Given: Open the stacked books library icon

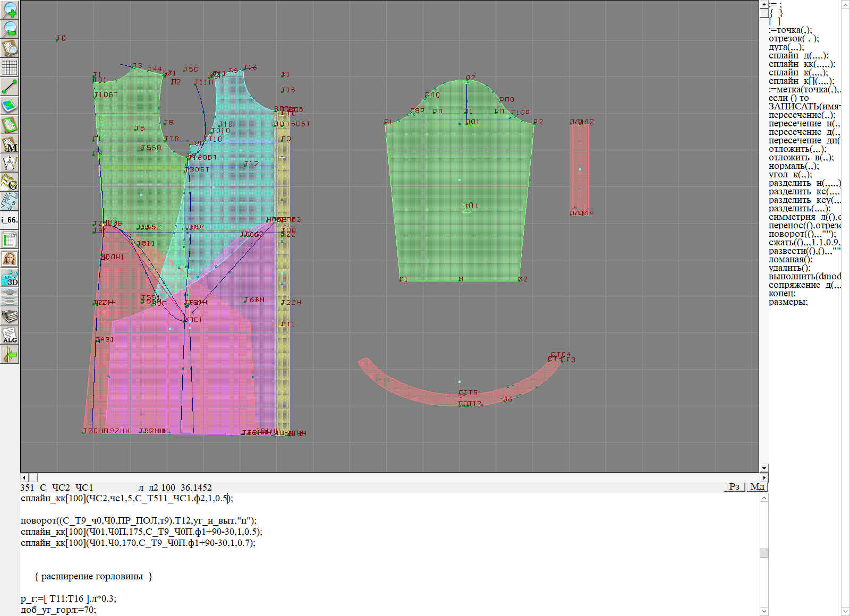Looking at the screenshot, I should click(x=10, y=316).
